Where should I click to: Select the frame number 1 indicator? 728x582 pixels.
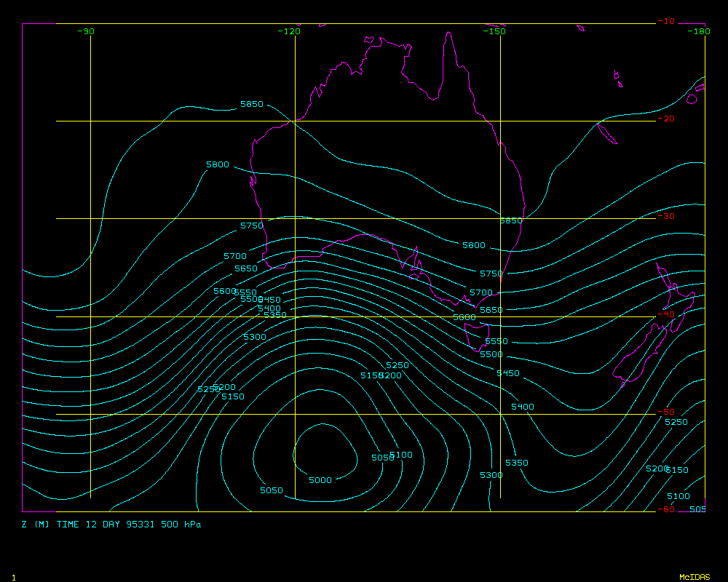(x=13, y=577)
